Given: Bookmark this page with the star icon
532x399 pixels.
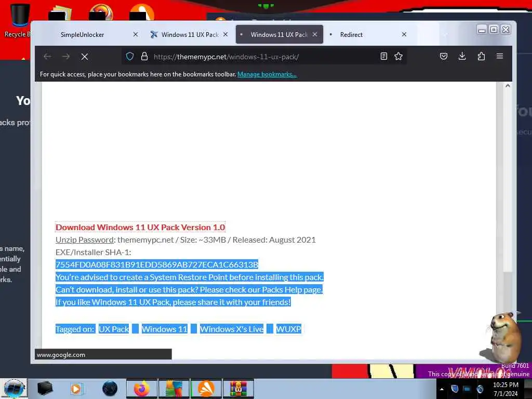Looking at the screenshot, I should [398, 56].
